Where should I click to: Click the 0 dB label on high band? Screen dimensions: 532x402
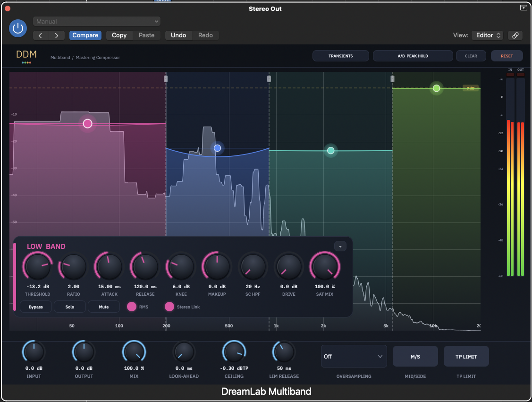[x=471, y=88]
